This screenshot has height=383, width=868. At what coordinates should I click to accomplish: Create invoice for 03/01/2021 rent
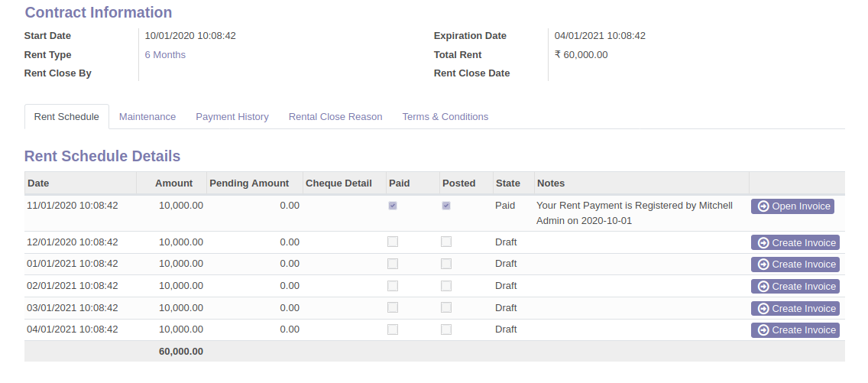[x=795, y=308]
